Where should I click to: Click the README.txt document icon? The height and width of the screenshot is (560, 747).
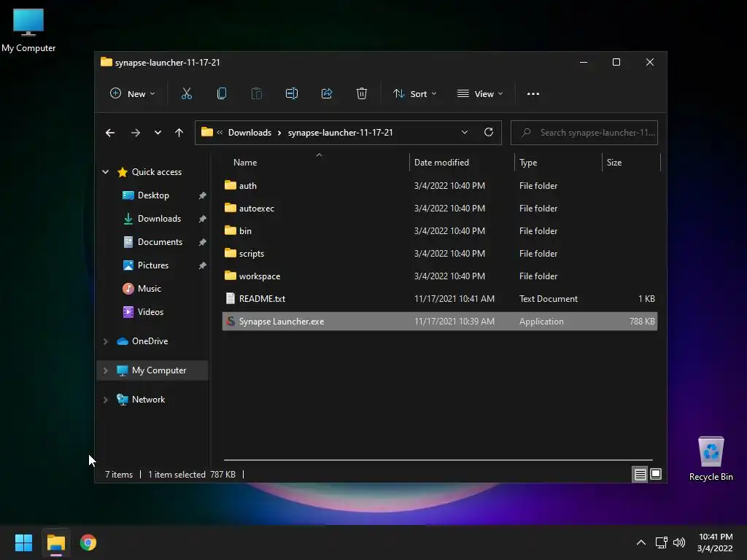231,298
